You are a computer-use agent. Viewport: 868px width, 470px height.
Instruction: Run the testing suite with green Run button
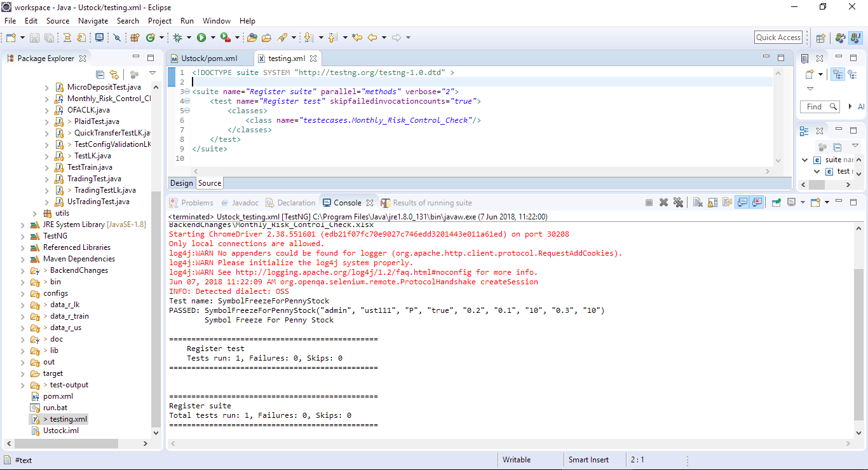pos(201,37)
